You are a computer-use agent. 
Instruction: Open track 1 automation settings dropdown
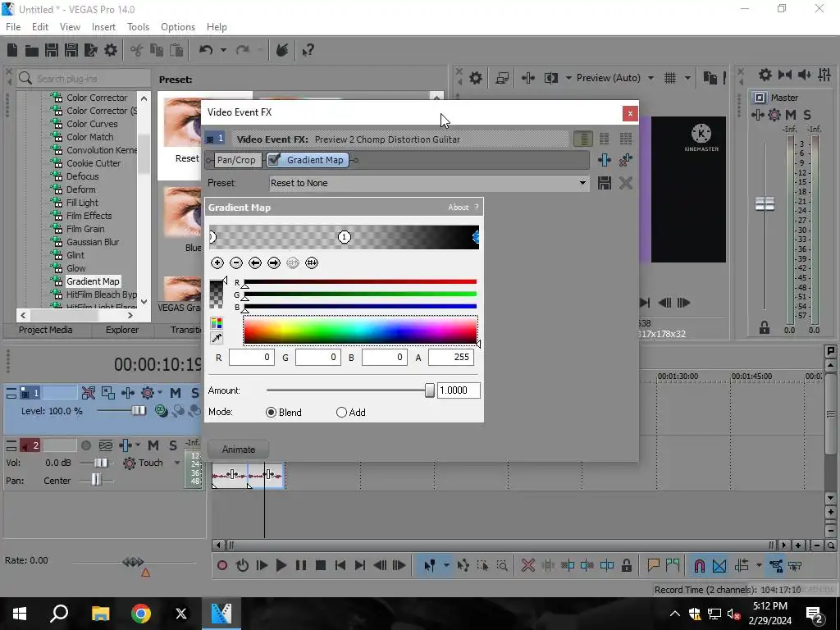tap(160, 393)
